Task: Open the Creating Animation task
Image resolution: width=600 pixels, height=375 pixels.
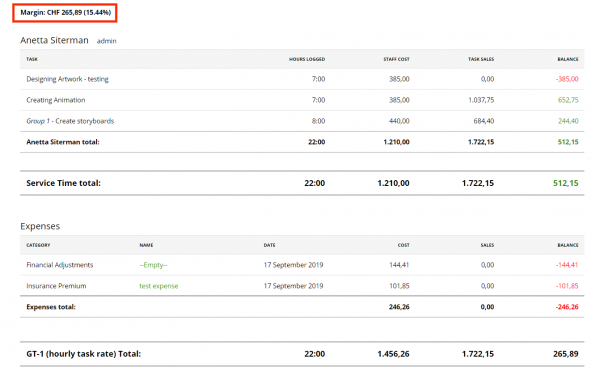Action: pos(56,100)
